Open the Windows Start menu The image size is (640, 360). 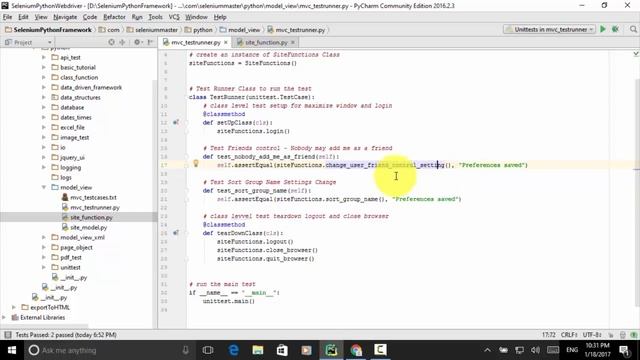coord(12,350)
